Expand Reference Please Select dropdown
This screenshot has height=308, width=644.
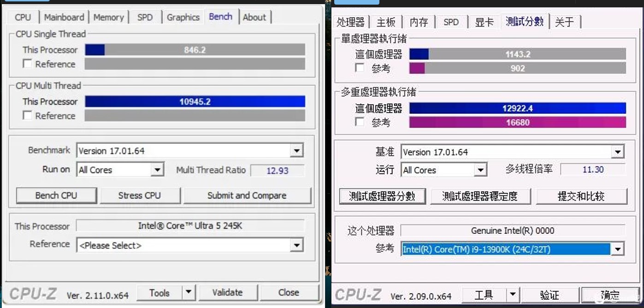click(x=296, y=245)
